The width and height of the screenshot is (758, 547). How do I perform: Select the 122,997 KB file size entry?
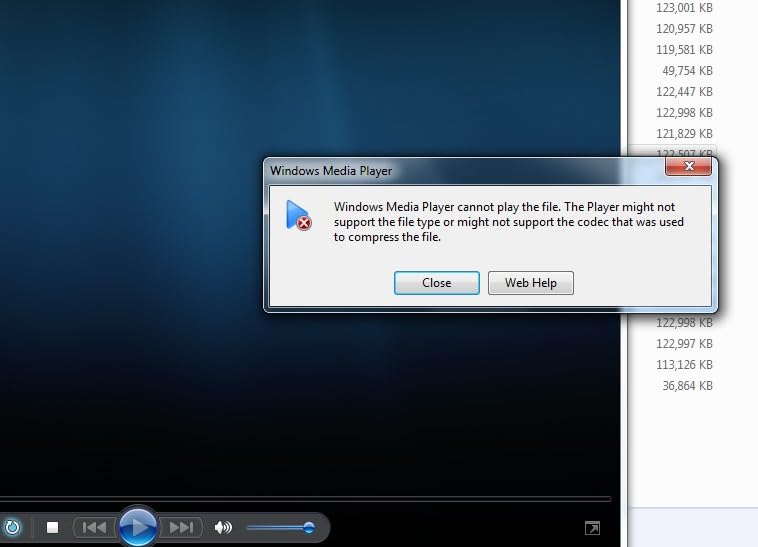click(684, 344)
